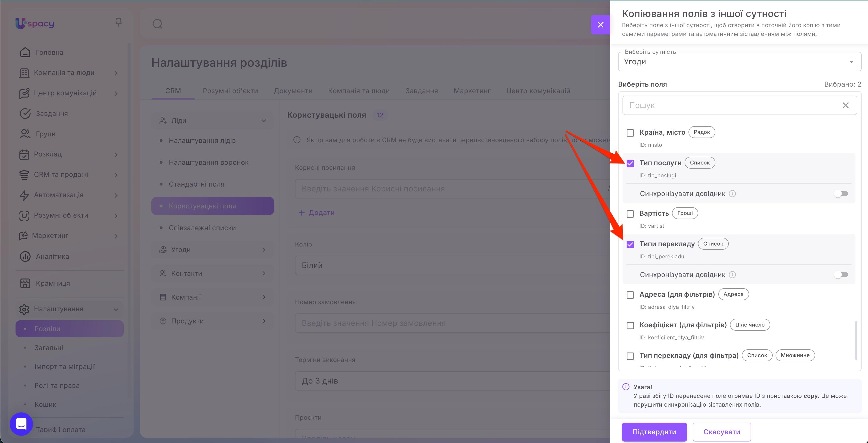This screenshot has width=868, height=443.
Task: Click the Продукти box icon
Action: [x=163, y=321]
